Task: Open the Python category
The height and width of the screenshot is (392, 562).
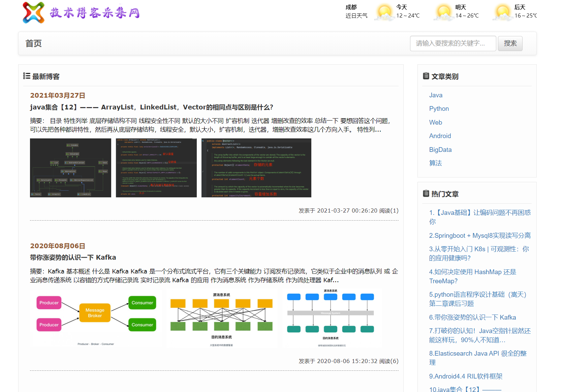Action: 439,109
